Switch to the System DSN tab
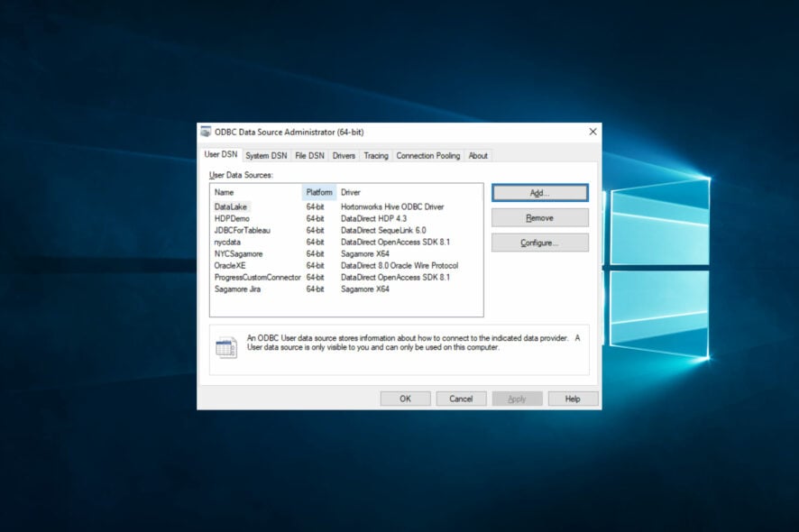799x532 pixels. (265, 155)
